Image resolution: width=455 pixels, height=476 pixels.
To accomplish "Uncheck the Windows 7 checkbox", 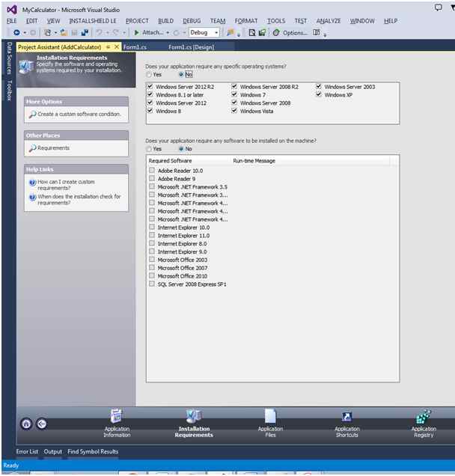I will tap(234, 94).
